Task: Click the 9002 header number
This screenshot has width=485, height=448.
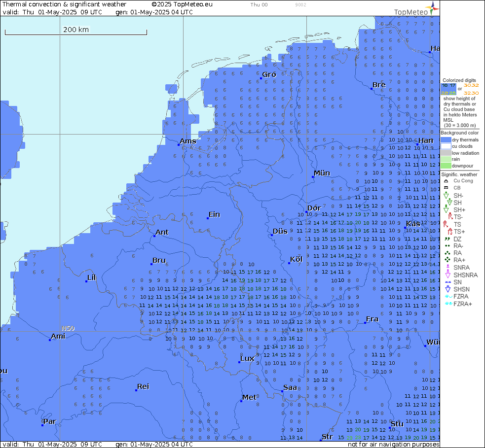Action: 300,4
